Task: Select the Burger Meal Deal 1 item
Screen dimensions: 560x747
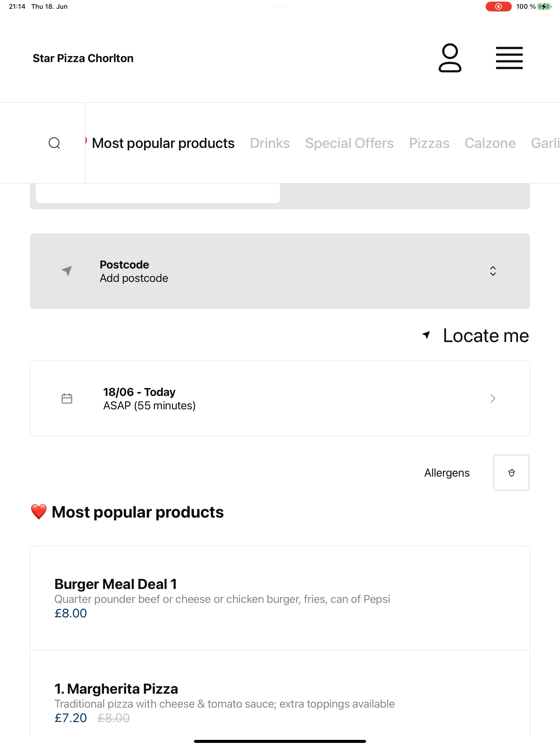Action: click(x=280, y=598)
